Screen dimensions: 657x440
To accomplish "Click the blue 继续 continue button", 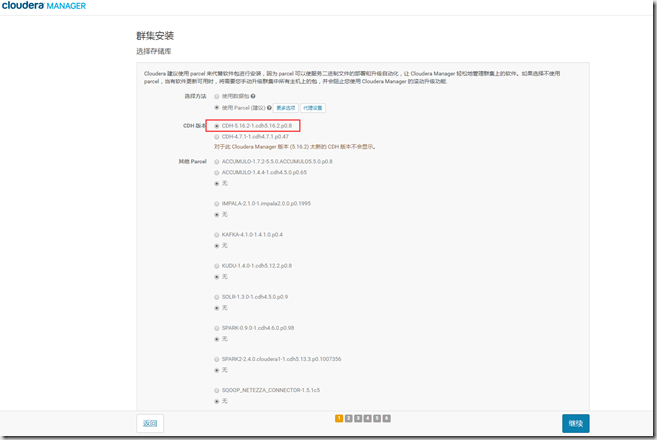I will (x=575, y=423).
